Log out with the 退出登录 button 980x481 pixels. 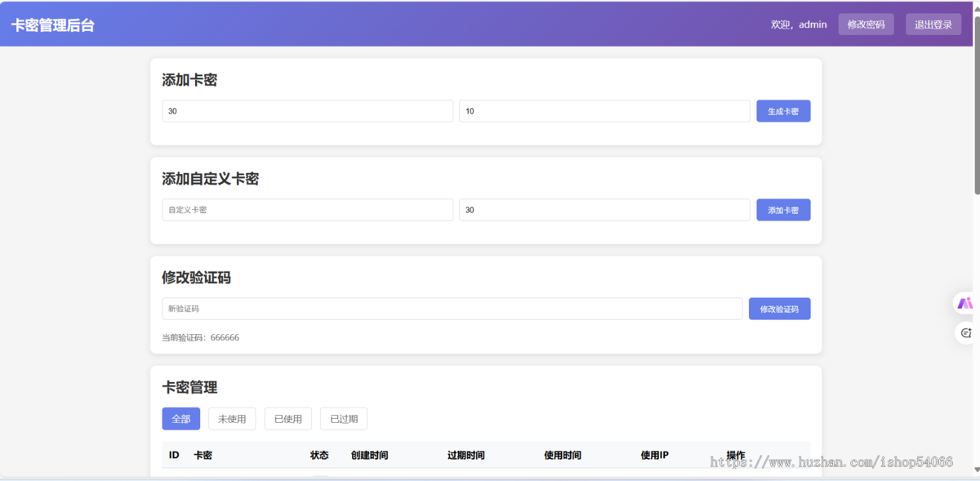(x=933, y=24)
